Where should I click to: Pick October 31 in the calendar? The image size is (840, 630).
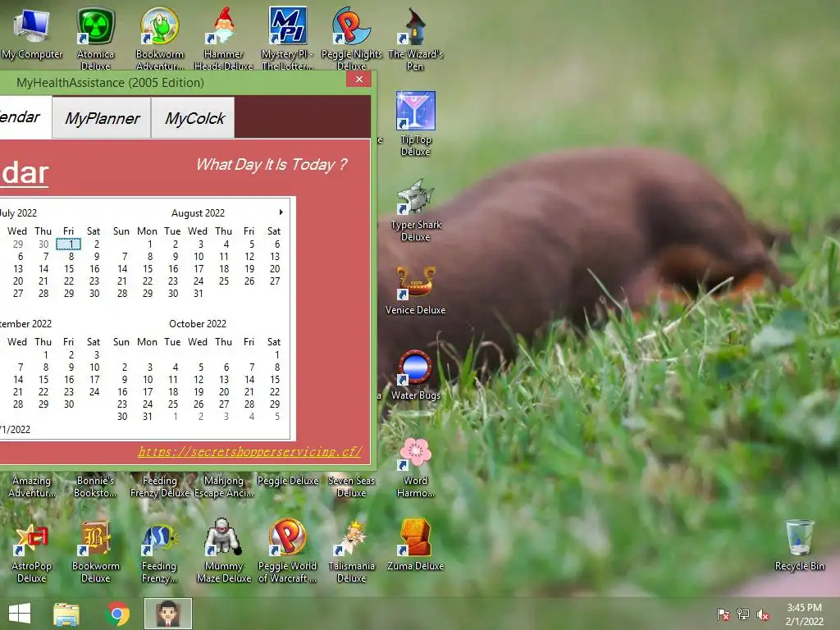[148, 416]
